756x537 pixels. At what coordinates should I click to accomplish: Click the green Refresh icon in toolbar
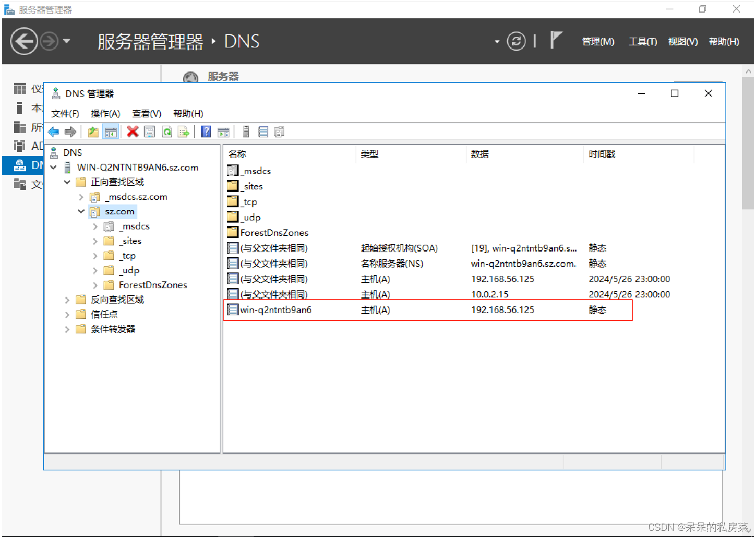click(167, 132)
